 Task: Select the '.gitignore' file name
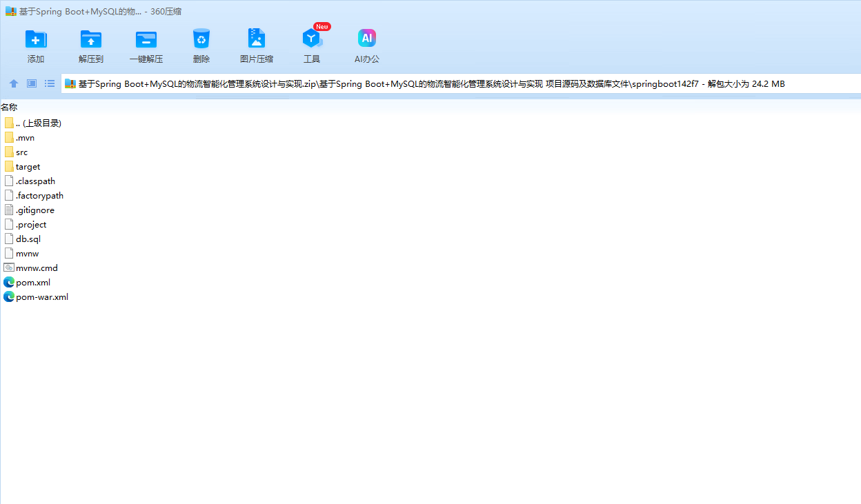[x=35, y=210]
